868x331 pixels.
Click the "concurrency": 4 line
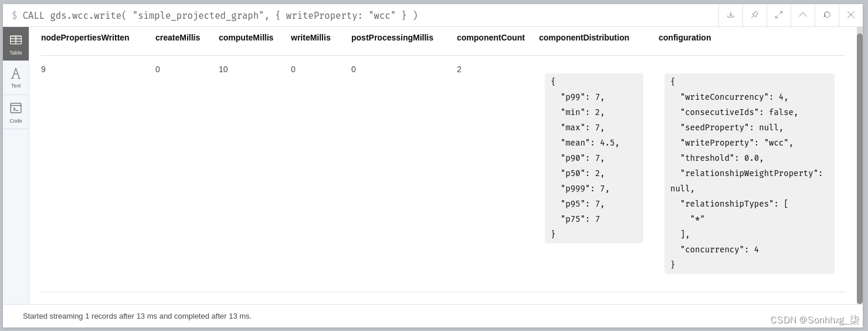720,249
